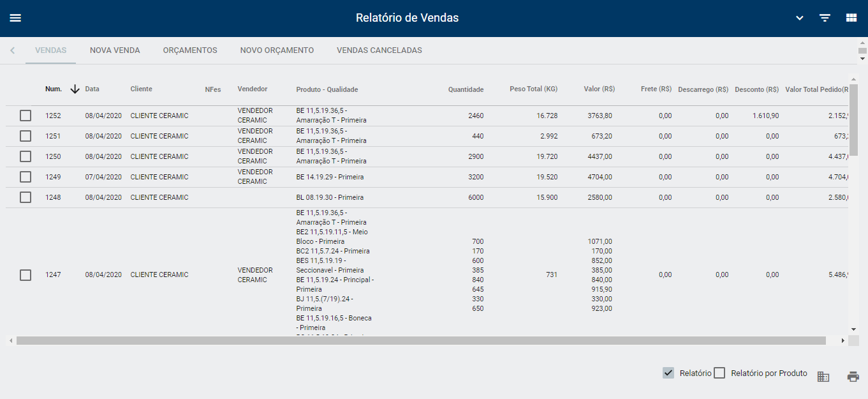Click the printer icon
This screenshot has height=399, width=868.
coord(853,377)
